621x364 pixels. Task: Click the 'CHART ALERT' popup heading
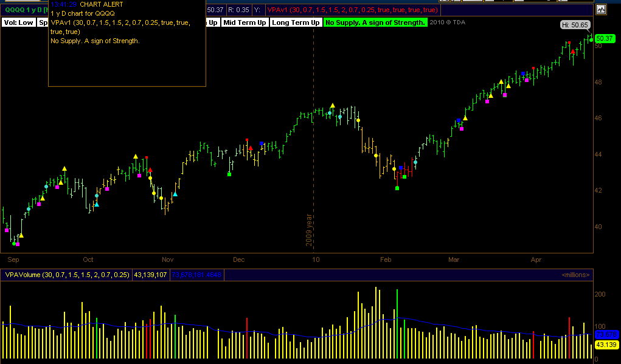(102, 4)
